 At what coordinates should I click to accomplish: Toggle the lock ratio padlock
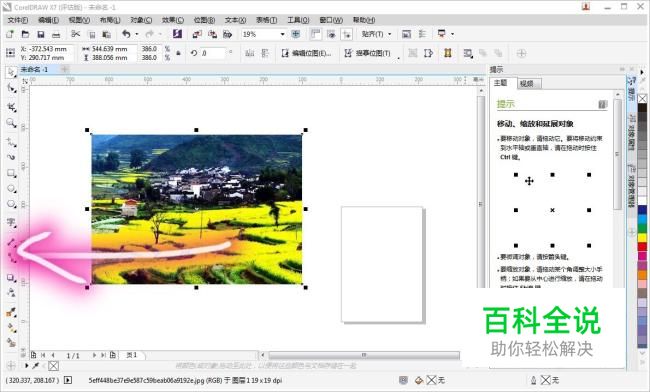pos(178,53)
